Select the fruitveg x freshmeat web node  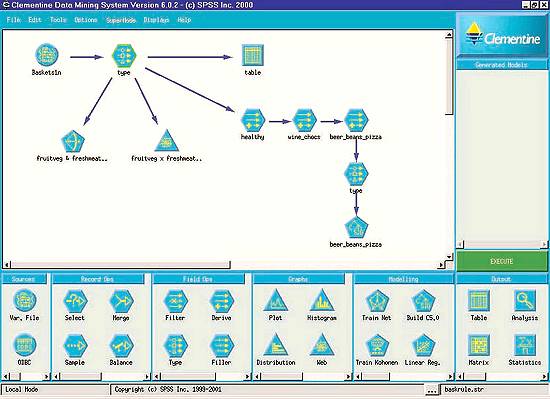click(167, 141)
